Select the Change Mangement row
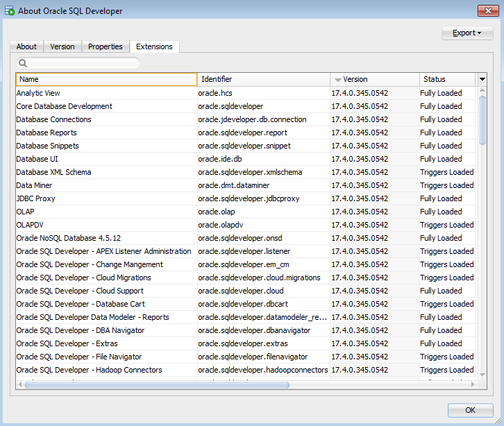The image size is (504, 426). (246, 264)
